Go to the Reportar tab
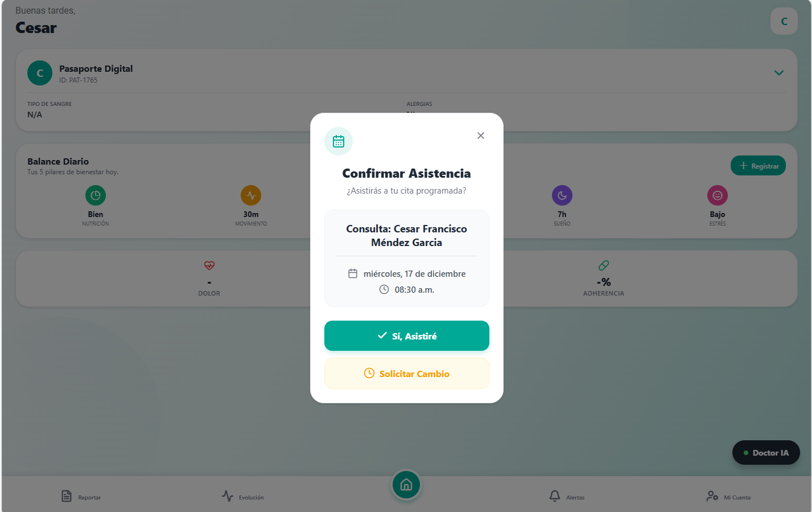812x512 pixels. coord(81,497)
